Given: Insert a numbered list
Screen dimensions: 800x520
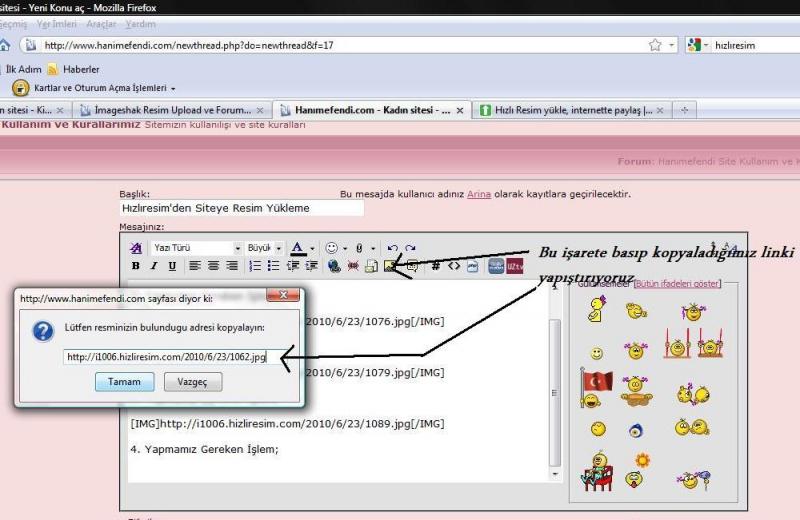Looking at the screenshot, I should pyautogui.click(x=255, y=266).
